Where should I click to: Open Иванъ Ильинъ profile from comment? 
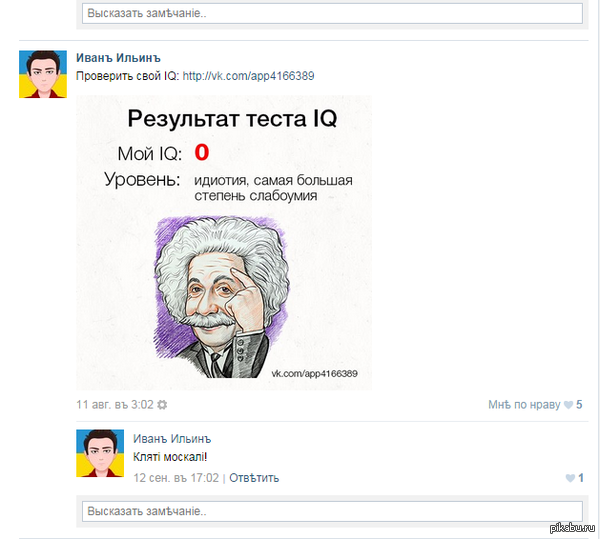172,438
